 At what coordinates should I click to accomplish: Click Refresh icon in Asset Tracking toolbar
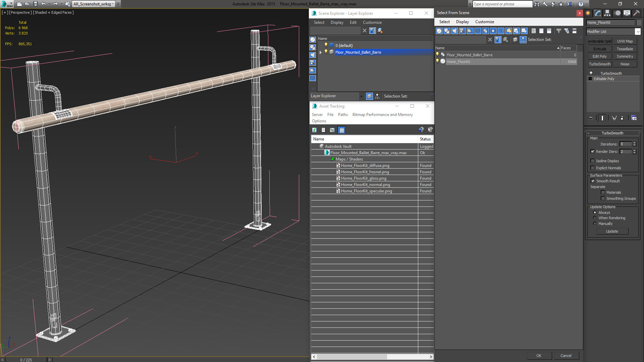click(x=314, y=130)
